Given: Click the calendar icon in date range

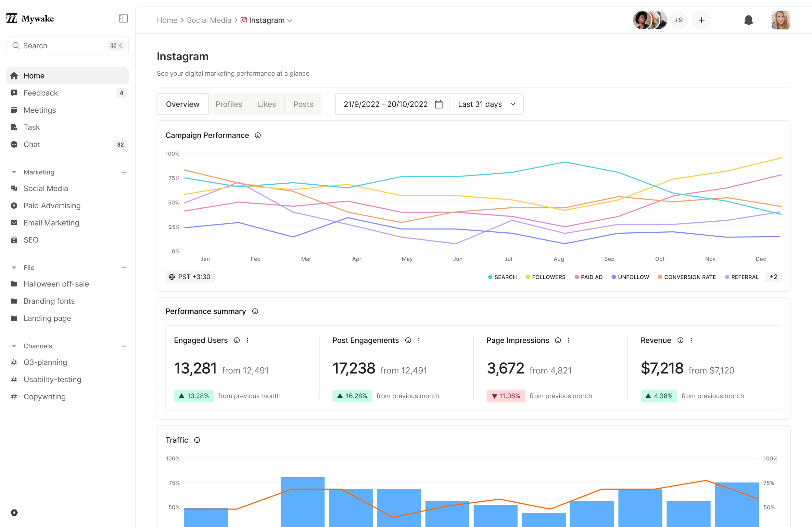Looking at the screenshot, I should coord(439,104).
